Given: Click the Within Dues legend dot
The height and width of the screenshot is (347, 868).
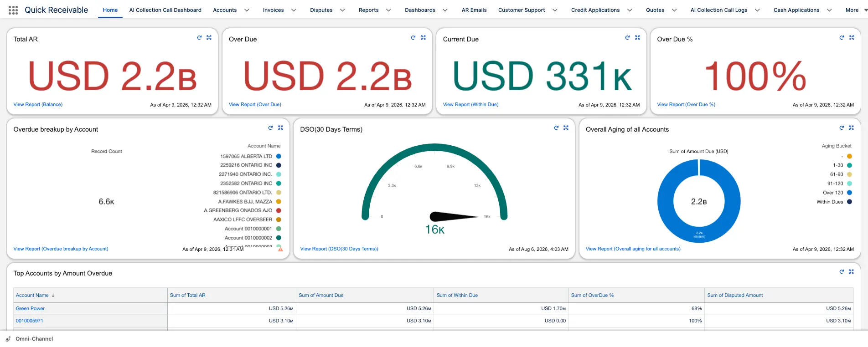Looking at the screenshot, I should (x=849, y=202).
